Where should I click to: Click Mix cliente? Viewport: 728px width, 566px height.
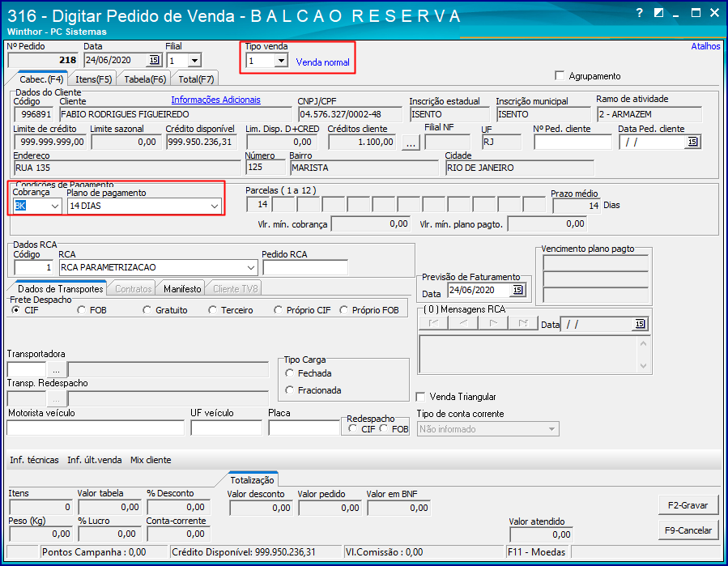pyautogui.click(x=151, y=460)
